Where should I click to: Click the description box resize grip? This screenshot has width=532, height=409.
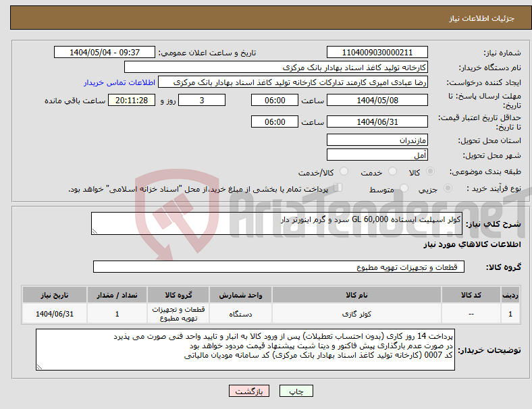click(95, 231)
